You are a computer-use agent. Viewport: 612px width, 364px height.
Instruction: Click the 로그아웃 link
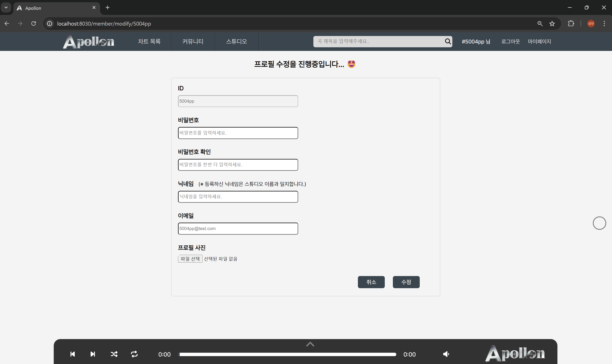510,42
